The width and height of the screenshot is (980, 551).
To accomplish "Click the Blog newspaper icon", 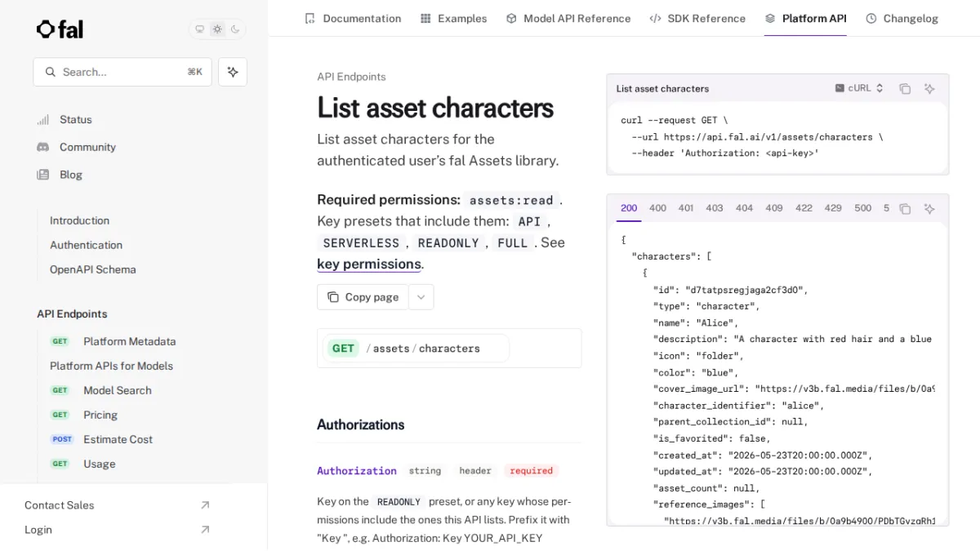I will pyautogui.click(x=43, y=175).
